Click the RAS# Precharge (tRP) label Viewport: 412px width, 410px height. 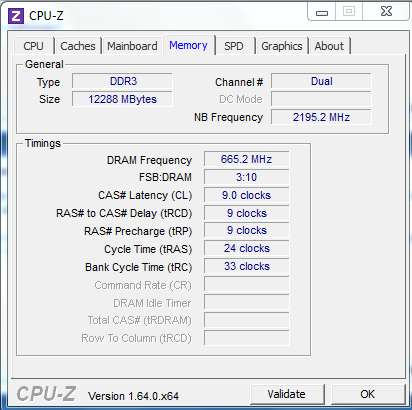pos(138,231)
